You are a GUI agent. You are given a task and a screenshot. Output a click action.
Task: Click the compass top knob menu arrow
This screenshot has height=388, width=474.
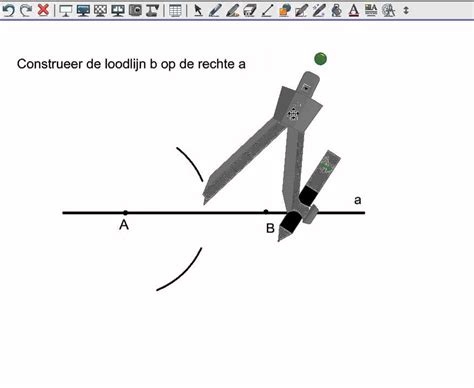[306, 88]
